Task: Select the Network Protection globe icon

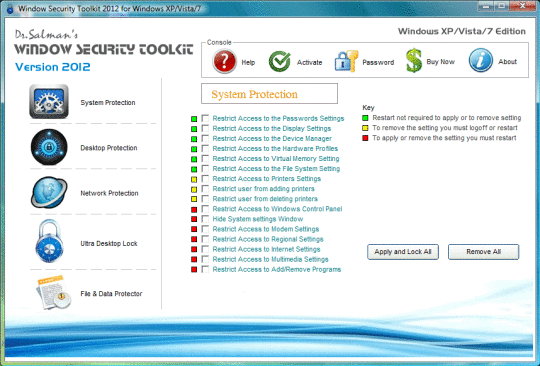Action: pyautogui.click(x=49, y=192)
